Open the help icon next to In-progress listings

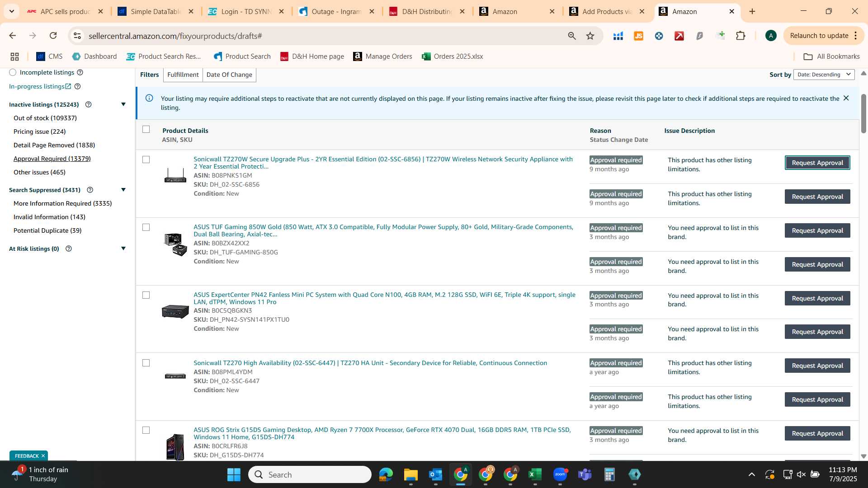[77, 86]
